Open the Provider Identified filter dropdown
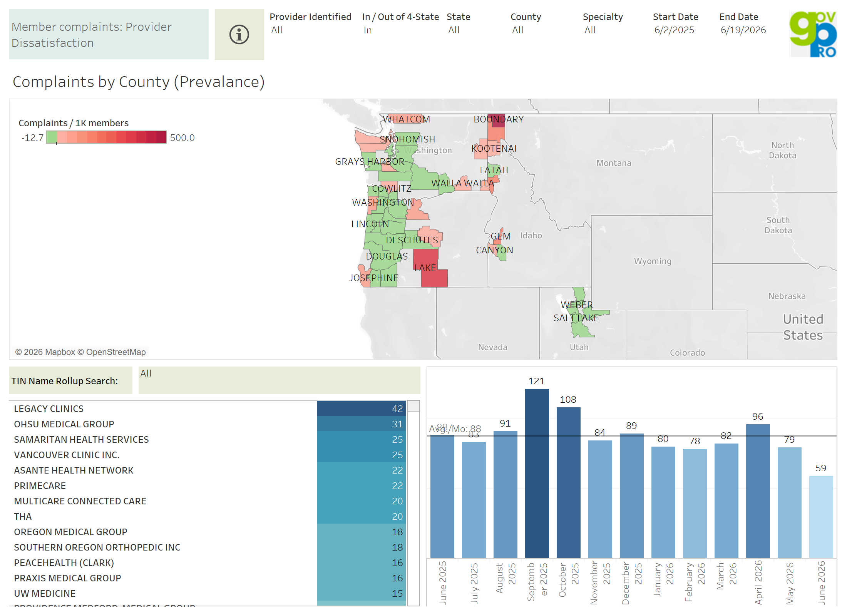847x616 pixels. click(x=310, y=30)
